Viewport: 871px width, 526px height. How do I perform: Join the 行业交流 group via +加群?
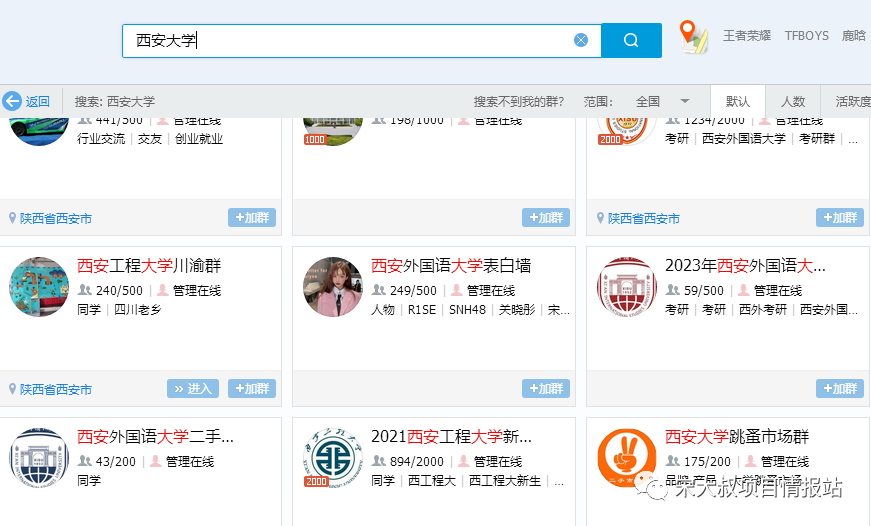tap(252, 218)
